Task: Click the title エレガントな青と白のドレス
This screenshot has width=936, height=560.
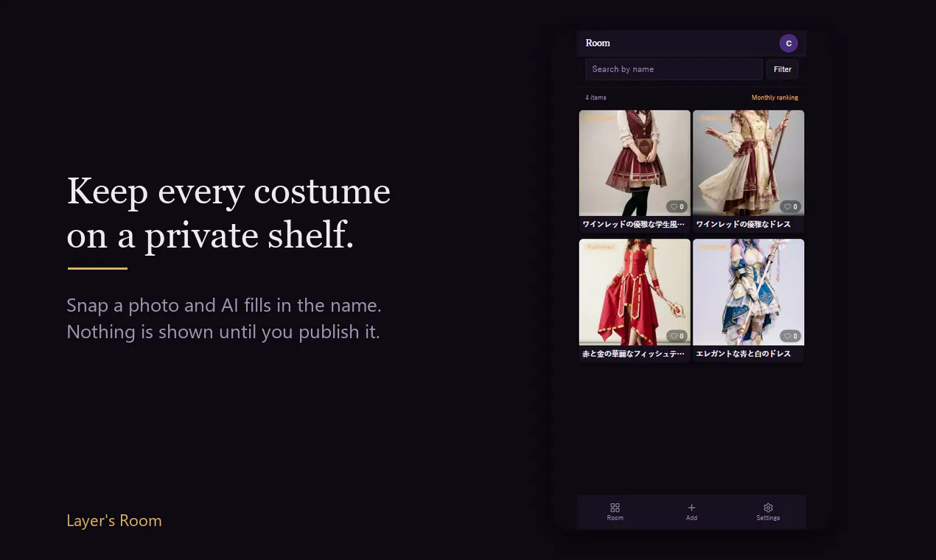Action: point(744,354)
